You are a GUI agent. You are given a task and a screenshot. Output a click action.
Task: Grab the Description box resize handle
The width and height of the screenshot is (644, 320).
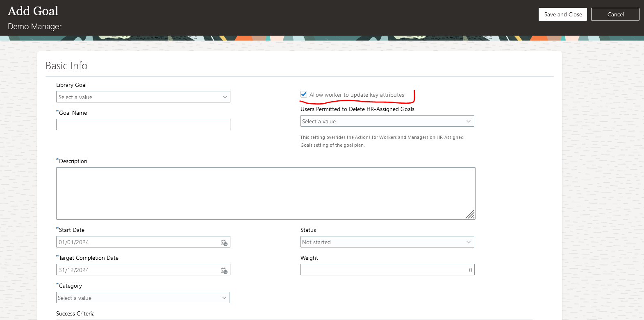click(470, 214)
